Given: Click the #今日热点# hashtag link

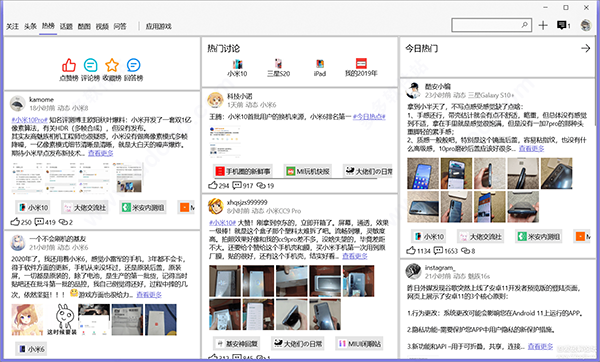Looking at the screenshot, I should (x=369, y=116).
